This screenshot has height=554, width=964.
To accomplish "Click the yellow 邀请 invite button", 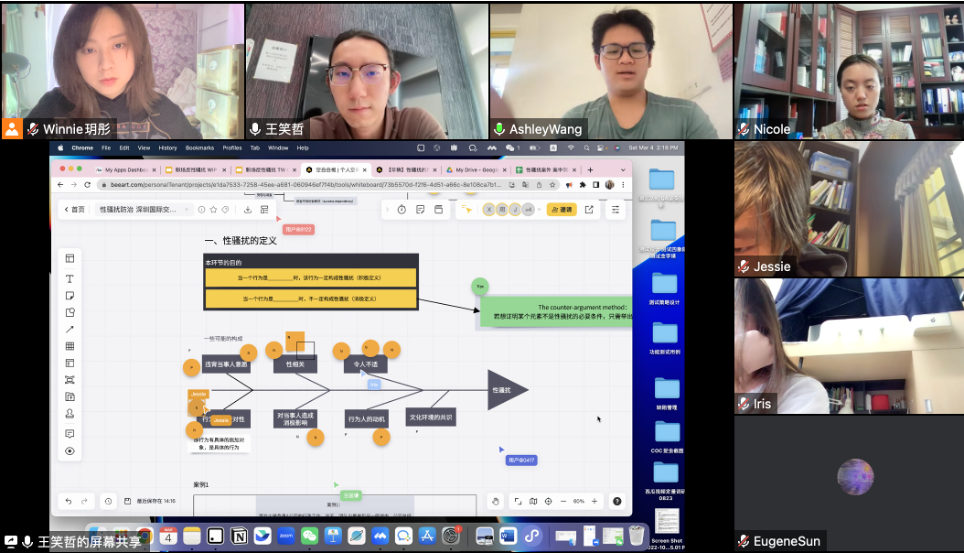I will click(561, 210).
